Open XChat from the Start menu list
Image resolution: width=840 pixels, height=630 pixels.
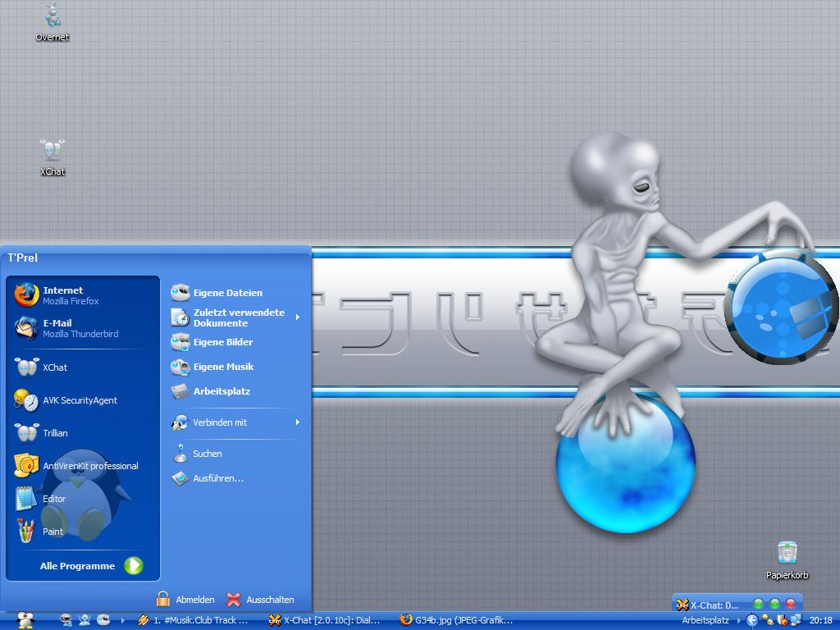pos(55,367)
